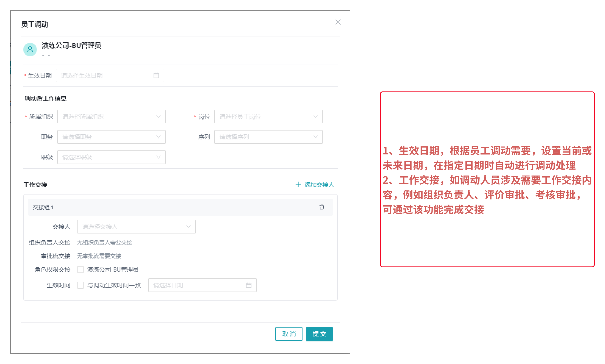Open the 所属组织 dropdown
605x364 pixels.
(x=111, y=117)
